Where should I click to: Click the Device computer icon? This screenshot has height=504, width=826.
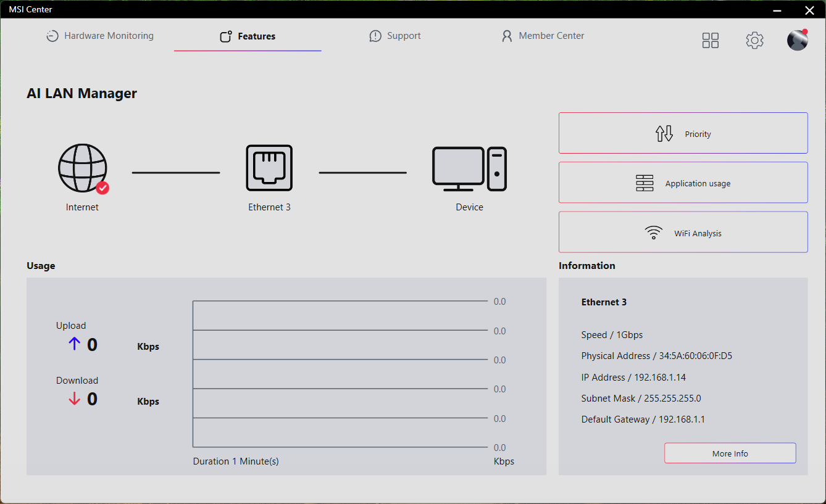pyautogui.click(x=469, y=168)
